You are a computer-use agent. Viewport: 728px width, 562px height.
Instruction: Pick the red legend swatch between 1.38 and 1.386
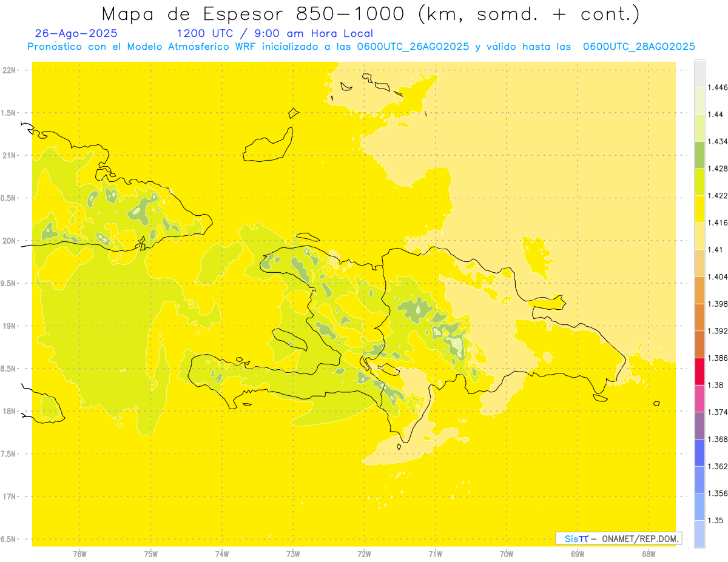[x=699, y=372]
